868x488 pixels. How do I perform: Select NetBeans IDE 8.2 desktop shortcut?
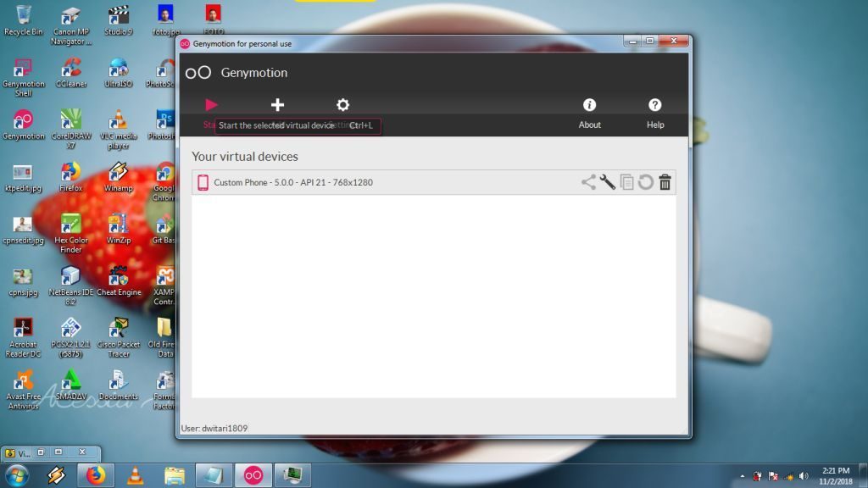[71, 286]
